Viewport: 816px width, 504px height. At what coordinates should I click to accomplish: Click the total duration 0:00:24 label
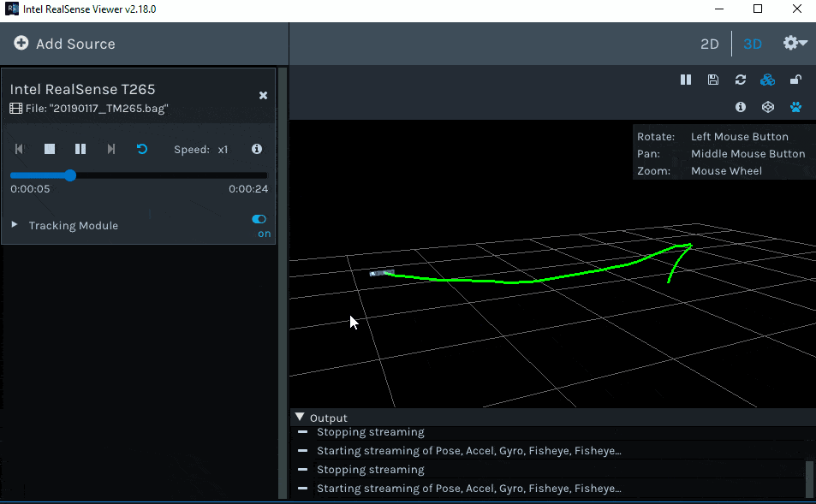coord(248,189)
